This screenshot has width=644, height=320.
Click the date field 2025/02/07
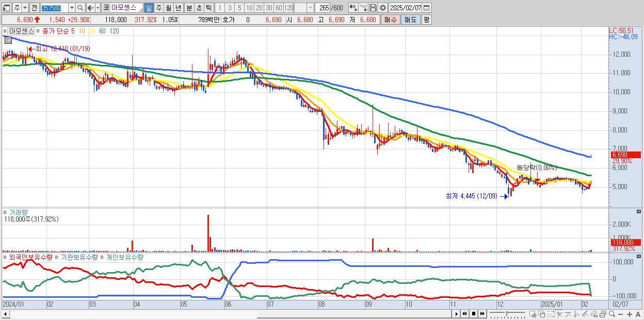click(405, 8)
